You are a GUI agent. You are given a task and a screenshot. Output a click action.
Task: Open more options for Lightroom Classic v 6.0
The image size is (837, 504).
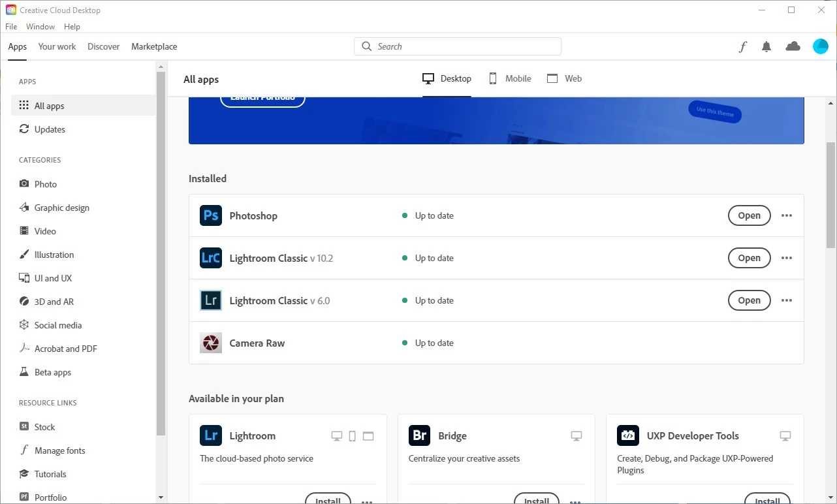[787, 300]
